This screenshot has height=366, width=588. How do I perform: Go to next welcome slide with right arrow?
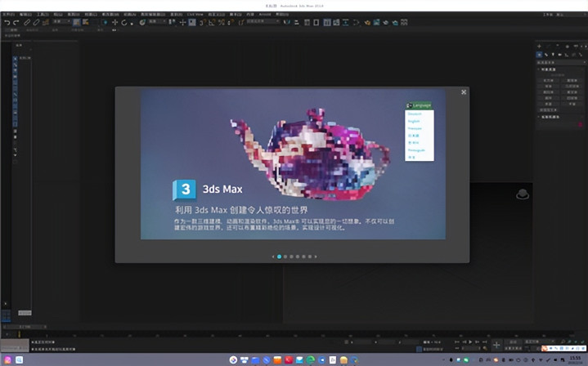click(x=316, y=257)
